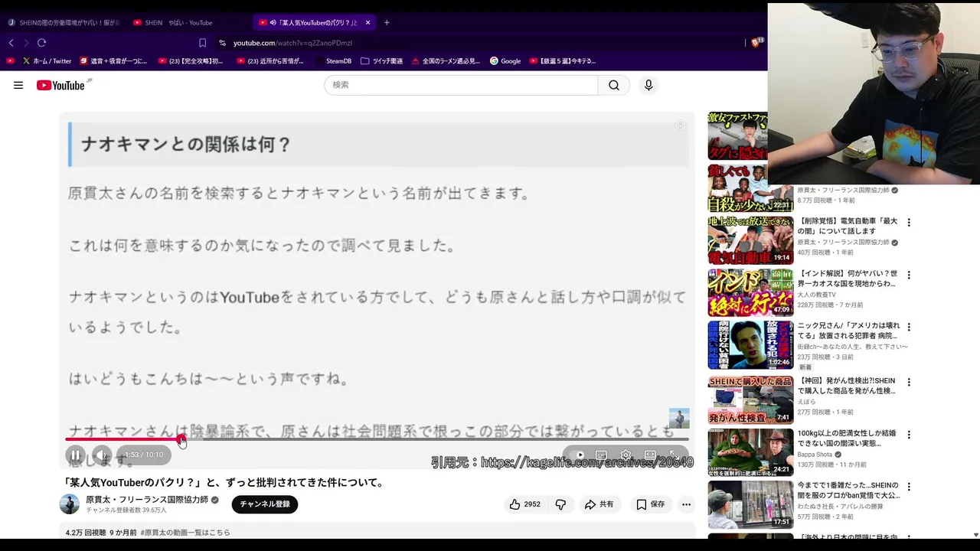The image size is (980, 551).
Task: Open menu for ニック兄さん video
Action: (x=909, y=327)
